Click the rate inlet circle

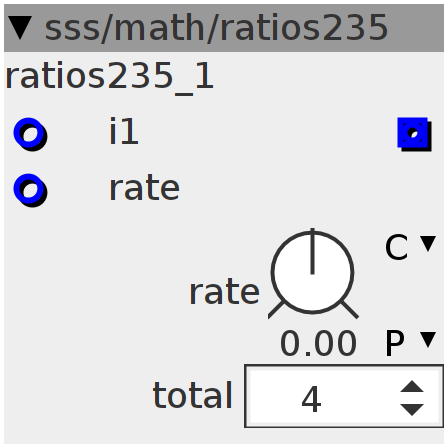[30, 190]
